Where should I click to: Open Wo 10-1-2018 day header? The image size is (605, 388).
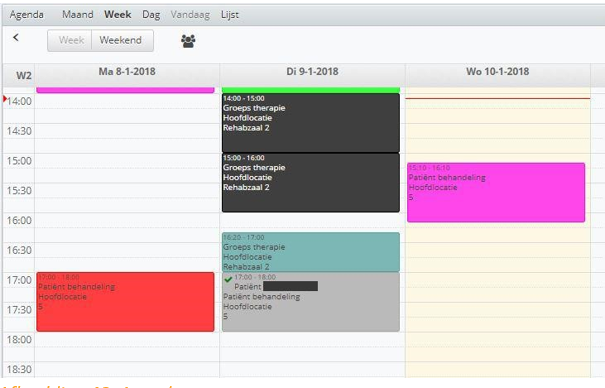tap(497, 72)
